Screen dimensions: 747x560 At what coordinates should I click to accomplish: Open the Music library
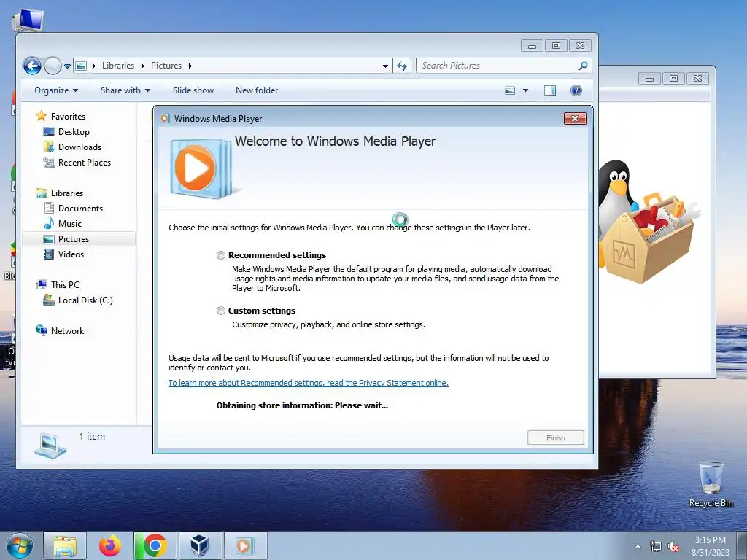pyautogui.click(x=69, y=223)
